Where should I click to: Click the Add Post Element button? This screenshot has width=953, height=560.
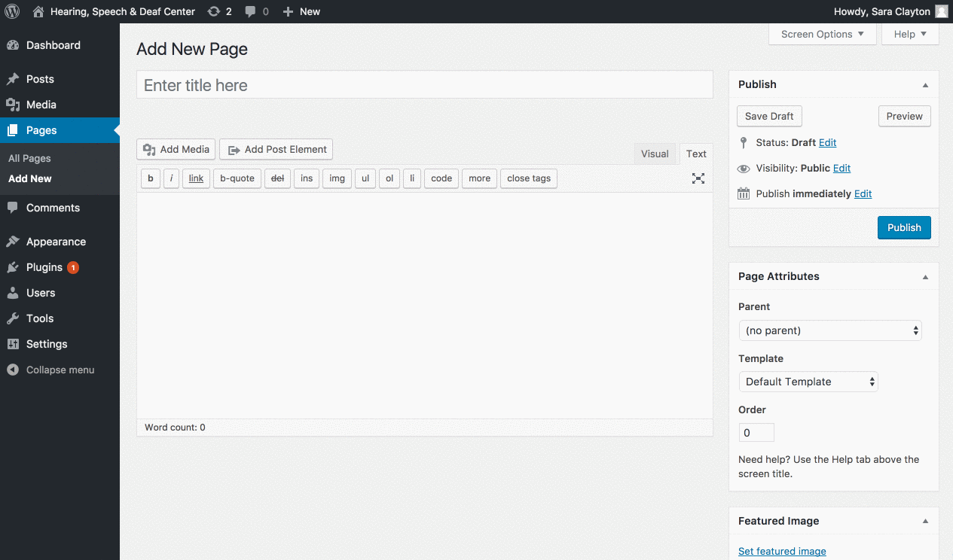coord(276,149)
